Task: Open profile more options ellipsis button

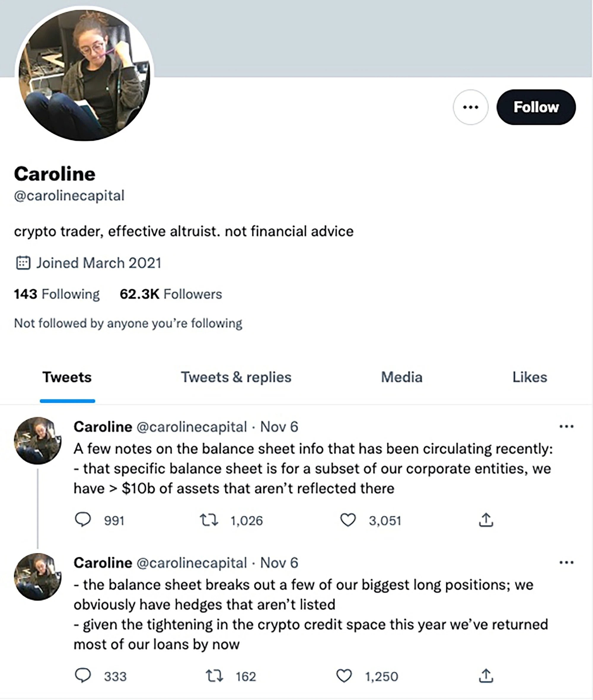Action: pyautogui.click(x=470, y=107)
